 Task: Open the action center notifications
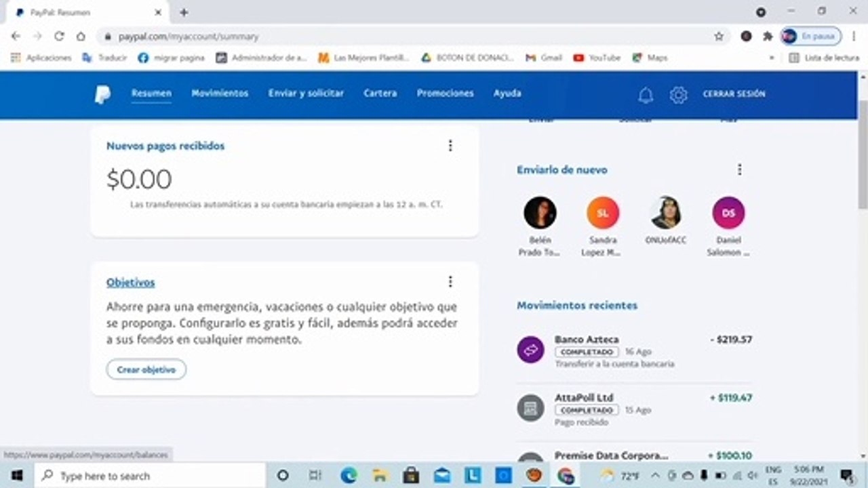(847, 476)
